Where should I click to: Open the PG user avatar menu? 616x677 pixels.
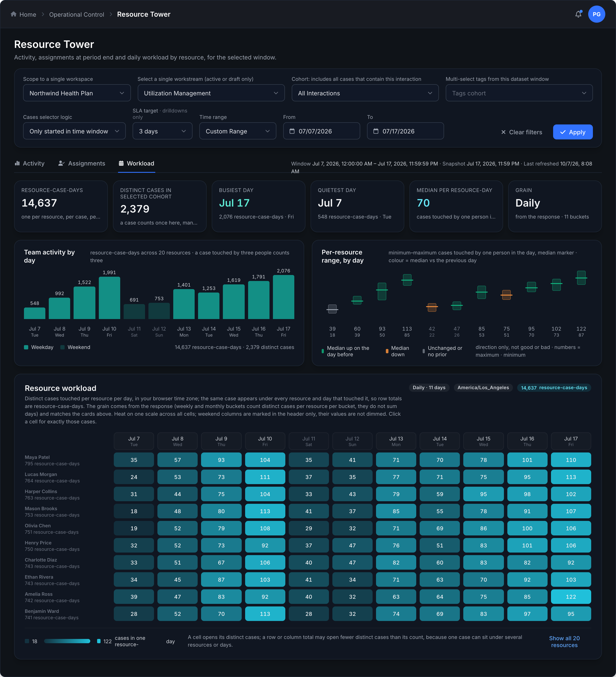(597, 14)
